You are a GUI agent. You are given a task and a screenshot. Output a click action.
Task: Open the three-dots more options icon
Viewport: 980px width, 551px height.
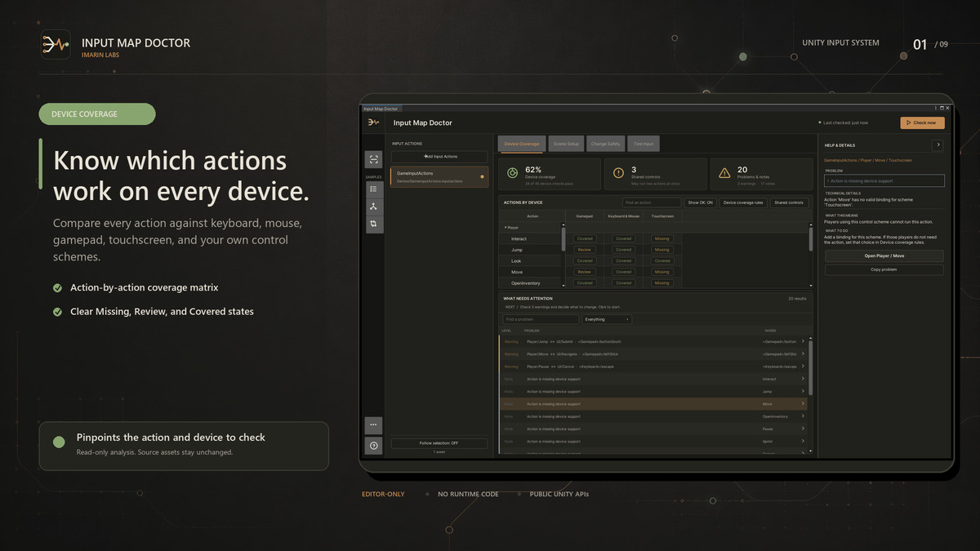[373, 424]
